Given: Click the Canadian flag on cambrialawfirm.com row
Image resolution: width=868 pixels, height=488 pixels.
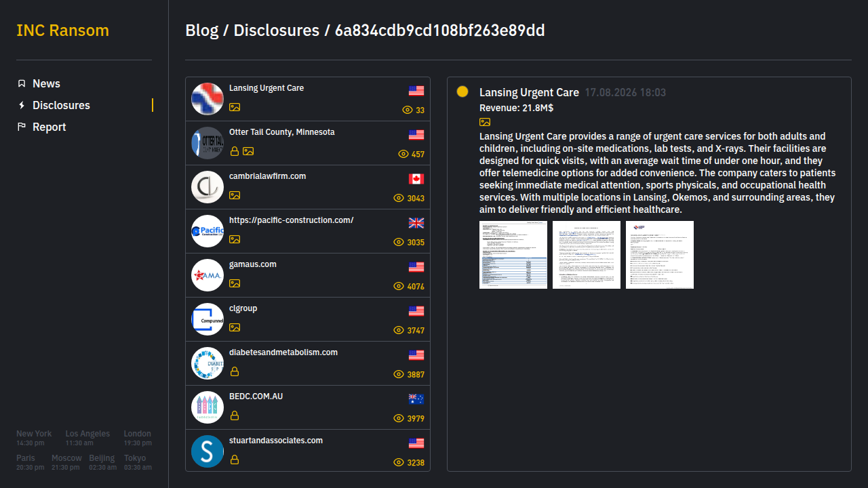Looking at the screenshot, I should 416,179.
